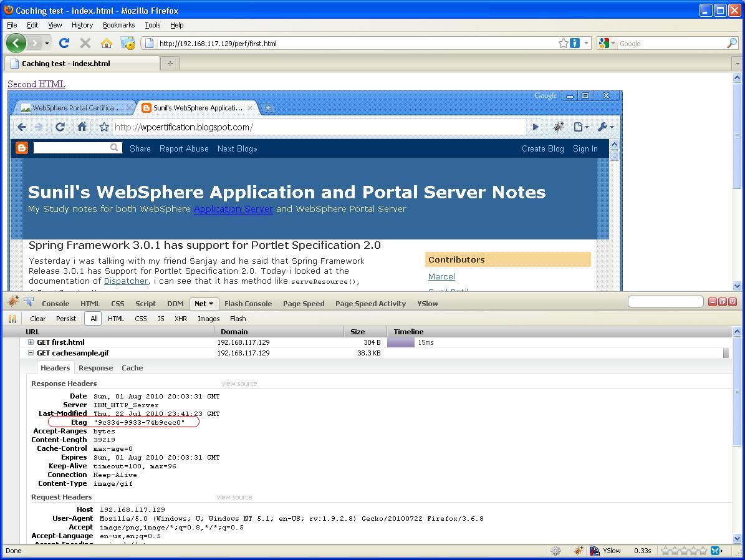Switch to the Firebug Console tab
Image resolution: width=745 pixels, height=560 pixels.
[55, 304]
